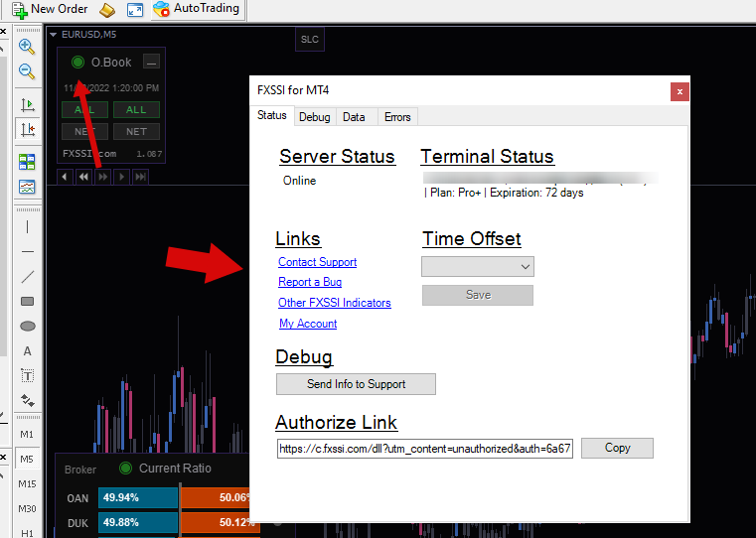Toggle chart shift icon
The width and height of the screenshot is (756, 538).
(28, 129)
